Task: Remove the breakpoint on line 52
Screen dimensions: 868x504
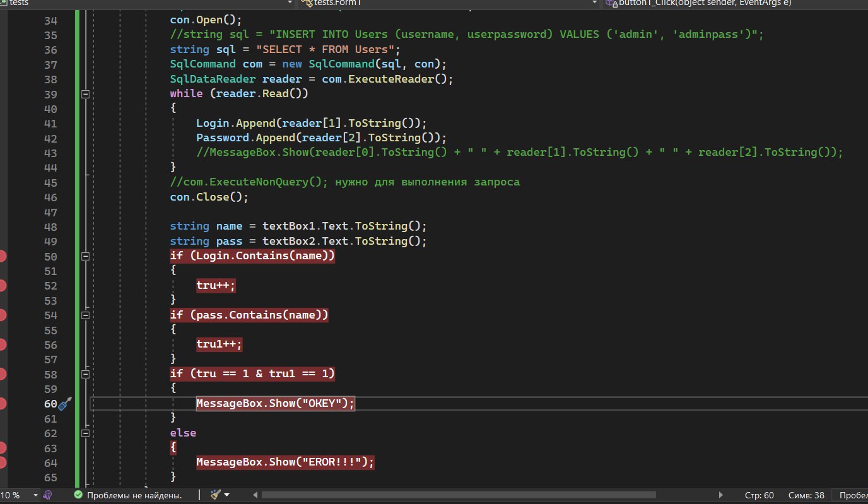Action: (2, 286)
